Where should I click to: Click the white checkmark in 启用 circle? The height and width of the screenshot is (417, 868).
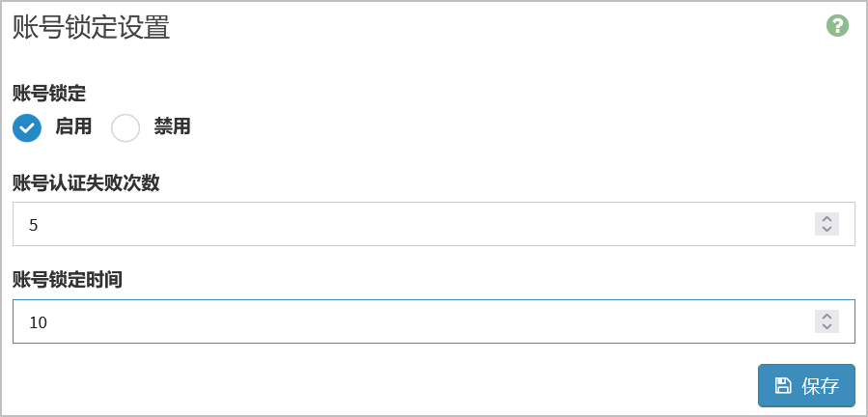pyautogui.click(x=27, y=128)
